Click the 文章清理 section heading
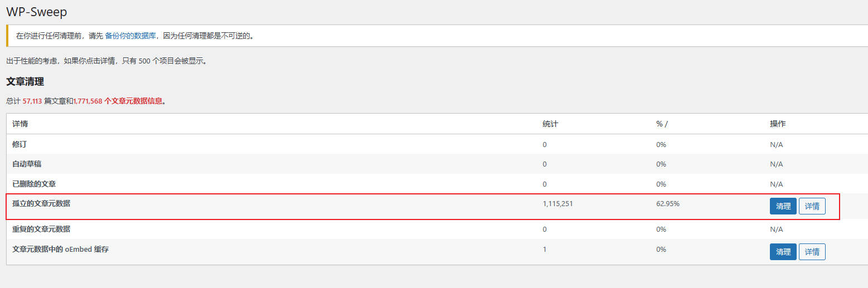 [25, 82]
